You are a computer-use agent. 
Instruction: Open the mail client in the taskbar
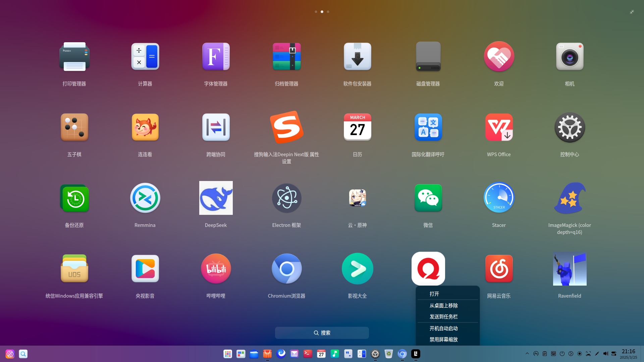point(294,354)
